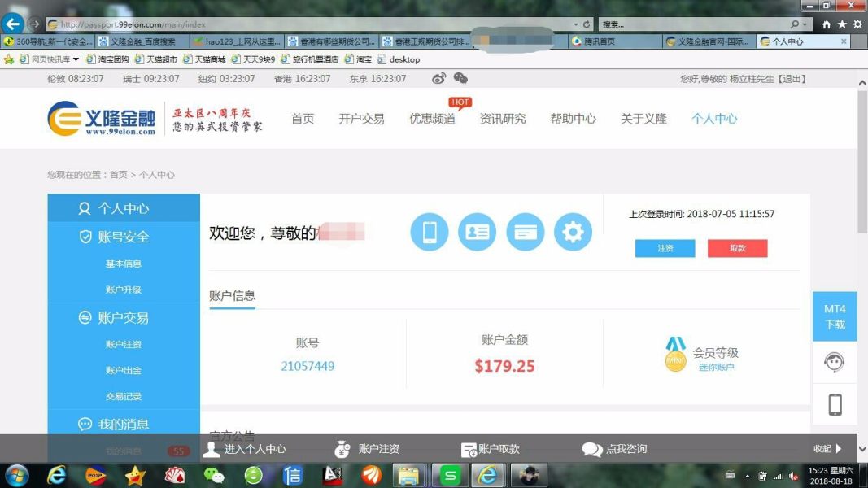The image size is (868, 488).
Task: Go to 开户交易 in the navigation bar
Action: [361, 119]
